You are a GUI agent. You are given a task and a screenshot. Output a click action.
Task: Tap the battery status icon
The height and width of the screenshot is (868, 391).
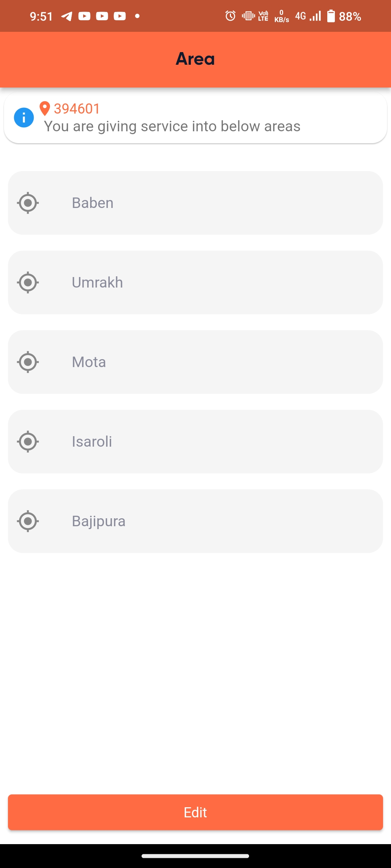pyautogui.click(x=331, y=16)
